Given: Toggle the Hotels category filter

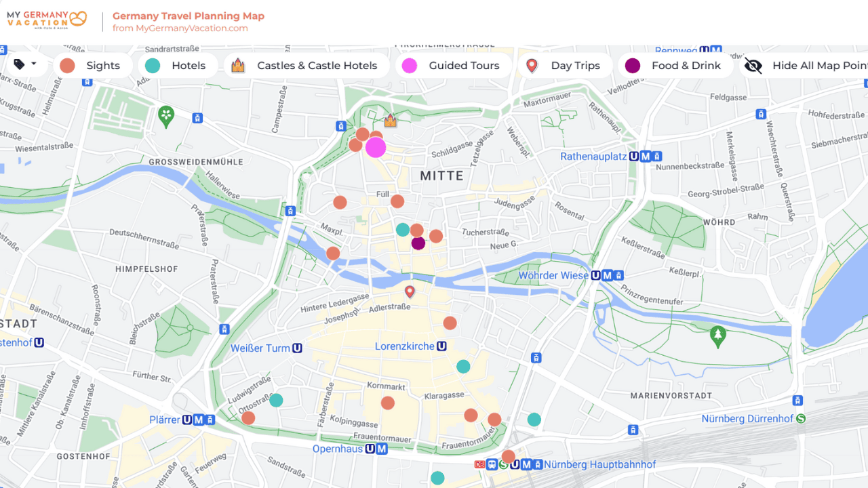Looking at the screenshot, I should (x=178, y=66).
